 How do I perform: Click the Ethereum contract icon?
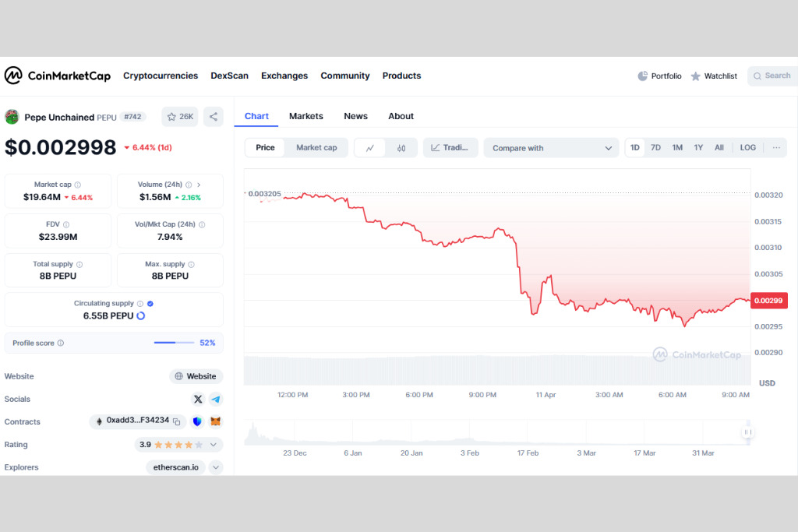coord(99,421)
